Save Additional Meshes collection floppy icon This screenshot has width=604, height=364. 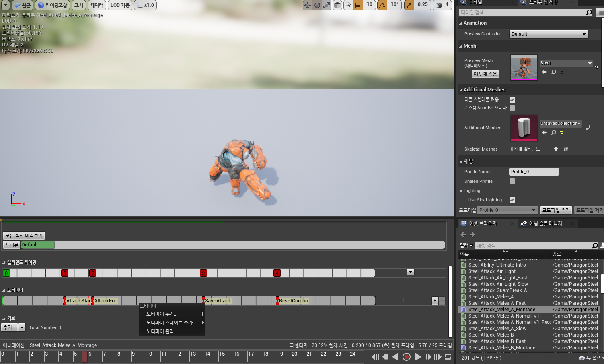(x=588, y=128)
